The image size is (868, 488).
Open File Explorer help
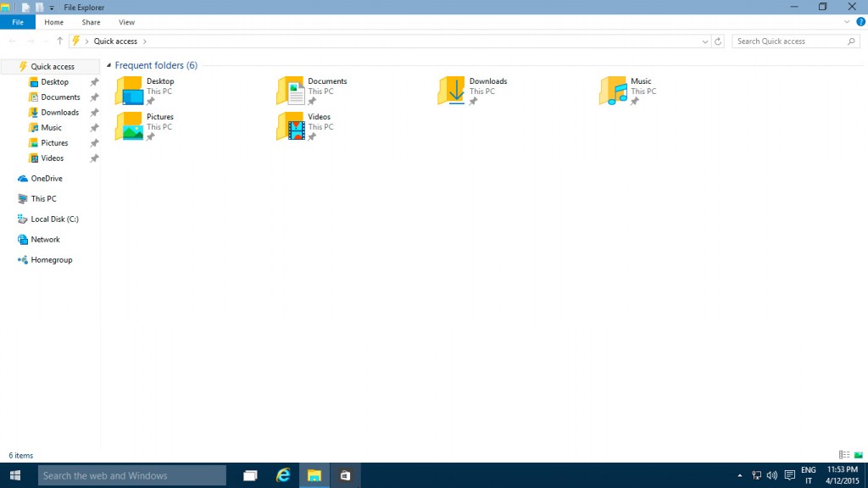(861, 22)
